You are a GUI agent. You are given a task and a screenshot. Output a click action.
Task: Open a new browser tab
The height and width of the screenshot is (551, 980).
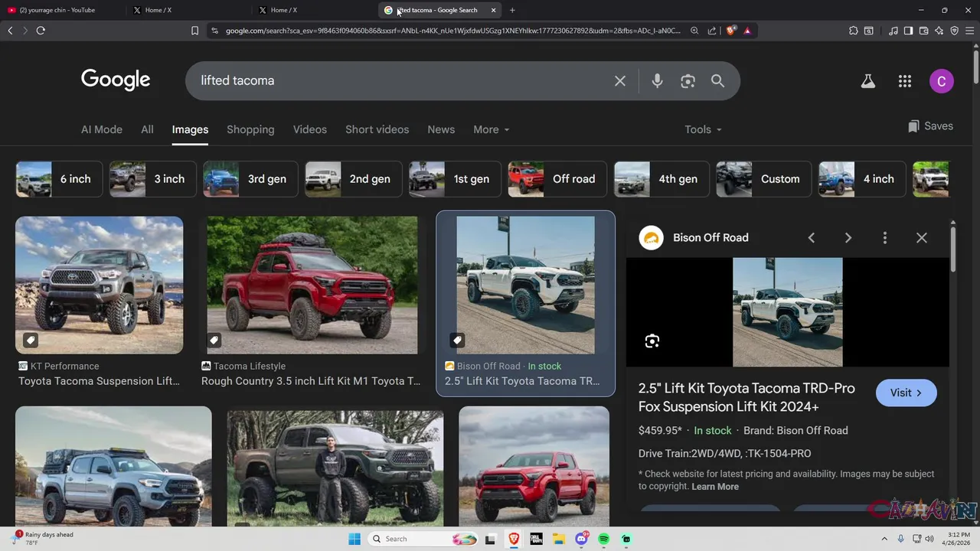512,10
